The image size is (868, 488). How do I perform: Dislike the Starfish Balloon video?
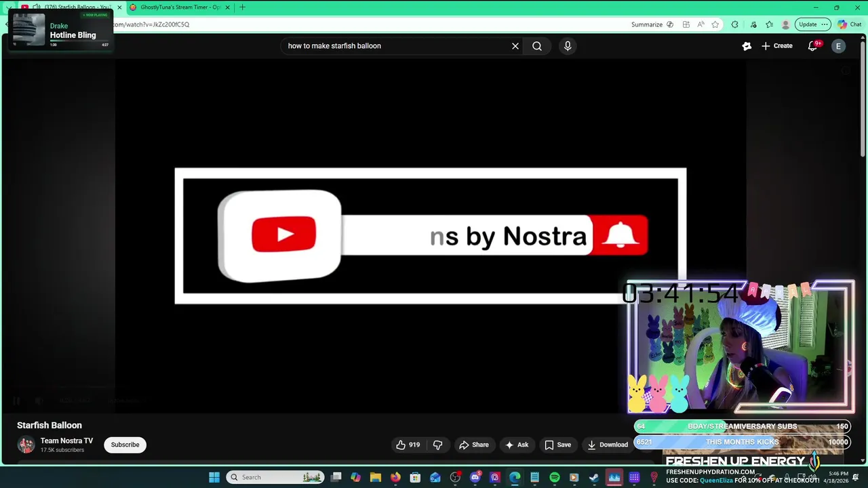(437, 445)
